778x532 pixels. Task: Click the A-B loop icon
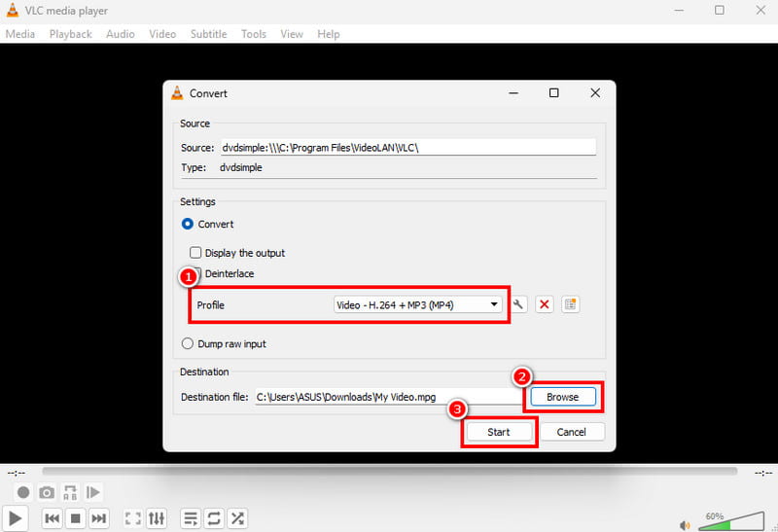tap(70, 492)
